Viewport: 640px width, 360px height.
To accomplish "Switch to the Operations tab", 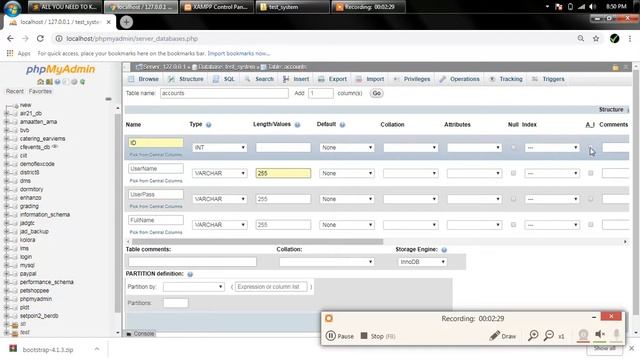I will click(460, 79).
